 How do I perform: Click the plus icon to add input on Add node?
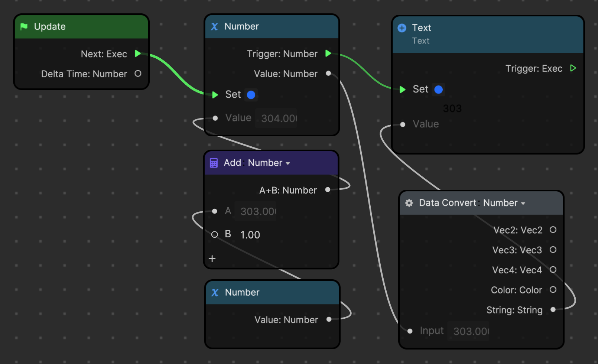tap(212, 259)
